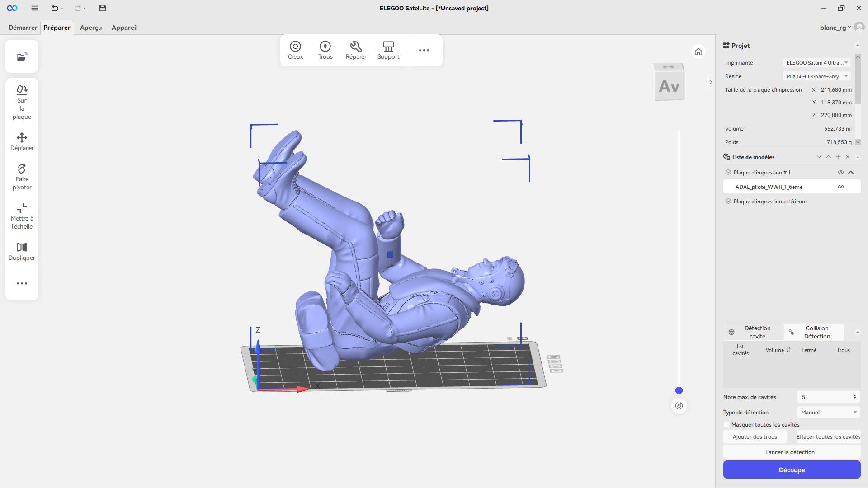Choose the Mettre à l'échelle tool
This screenshot has width=868, height=488.
pos(22,216)
